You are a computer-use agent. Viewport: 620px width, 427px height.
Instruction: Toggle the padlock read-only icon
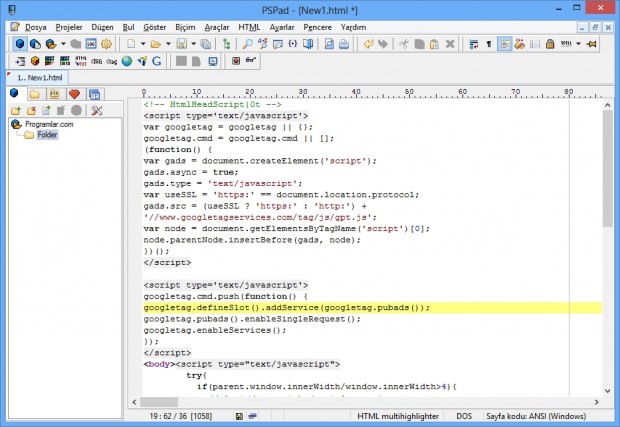[550, 44]
